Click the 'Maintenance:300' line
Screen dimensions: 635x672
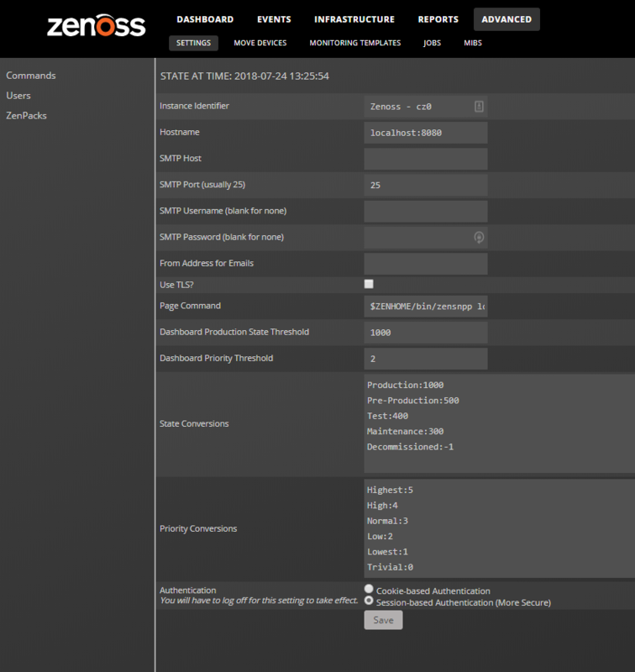[406, 431]
